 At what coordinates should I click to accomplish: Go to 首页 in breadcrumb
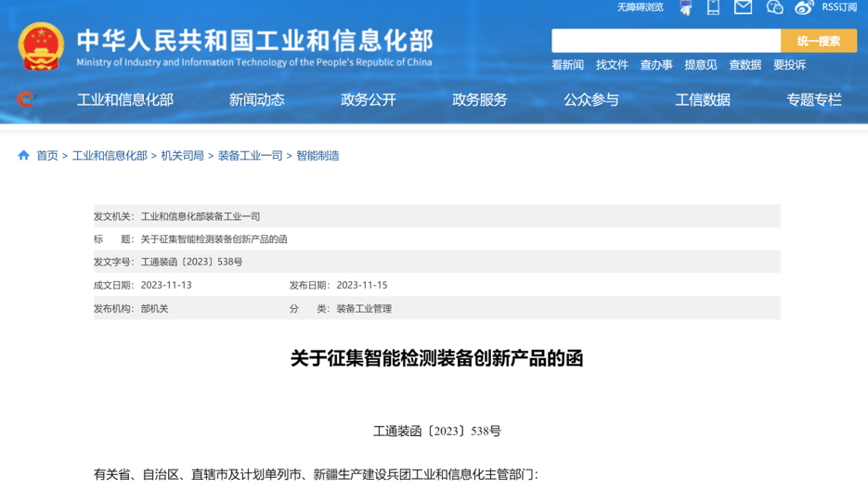click(x=47, y=156)
